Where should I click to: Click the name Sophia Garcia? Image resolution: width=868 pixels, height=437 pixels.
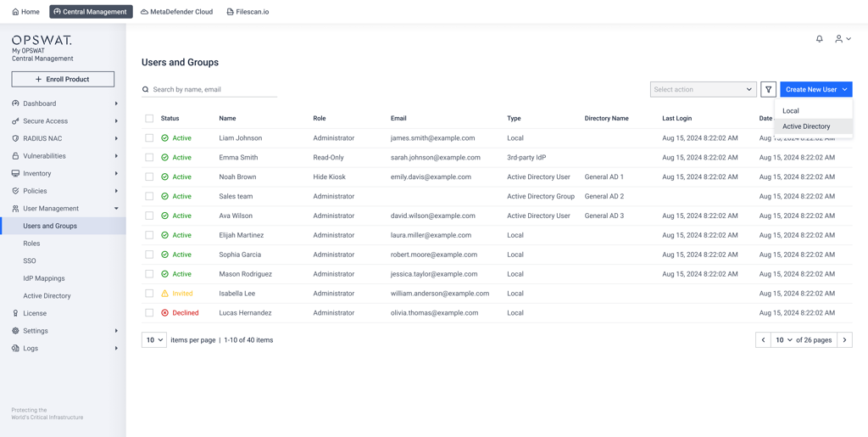(x=240, y=255)
